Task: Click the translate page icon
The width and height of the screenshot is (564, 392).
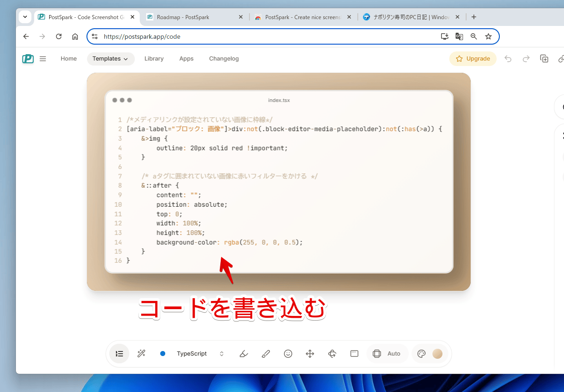Action: (459, 36)
